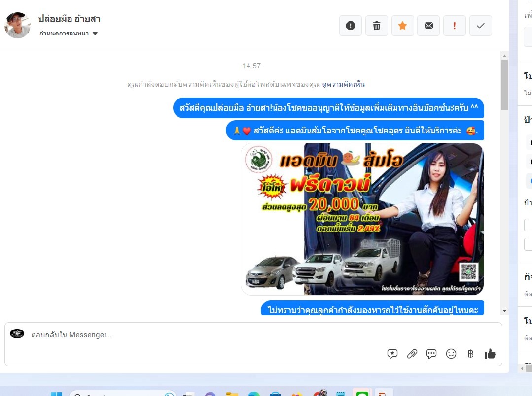
Task: Toggle the orange star follow-up marker
Action: [x=403, y=26]
